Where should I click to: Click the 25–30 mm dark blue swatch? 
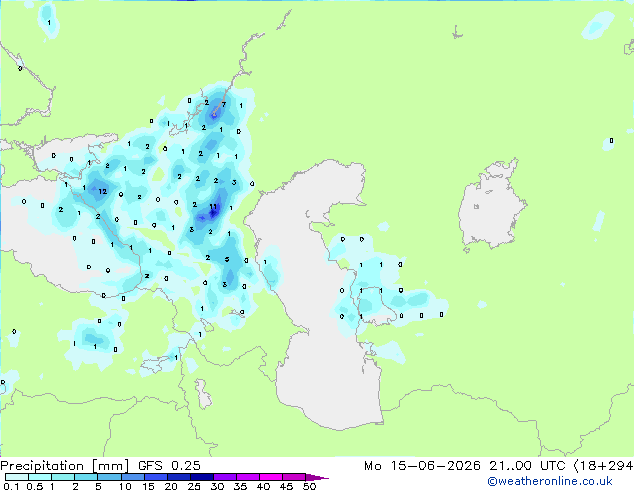coord(201,477)
